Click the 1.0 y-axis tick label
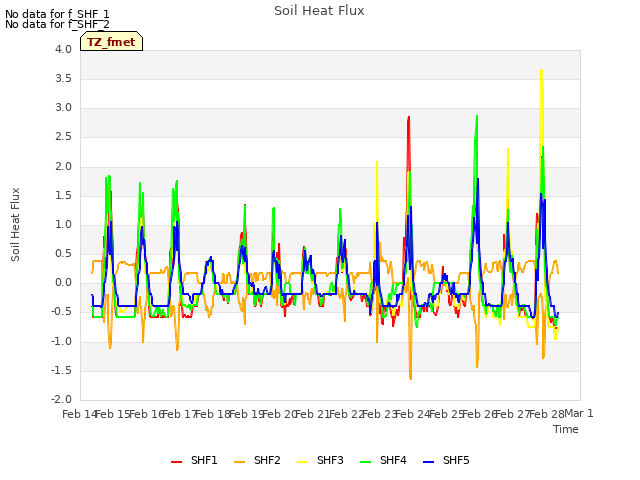This screenshot has height=480, width=640. (63, 224)
